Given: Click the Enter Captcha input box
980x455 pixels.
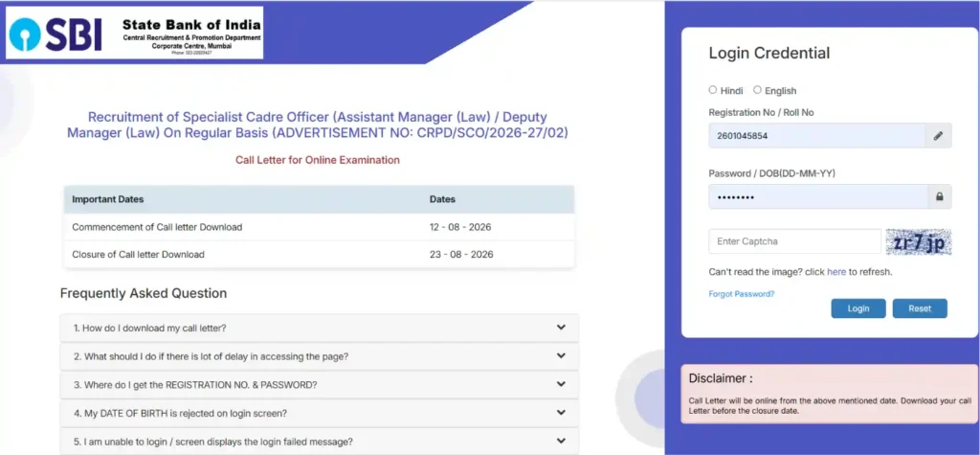Looking at the screenshot, I should point(794,241).
